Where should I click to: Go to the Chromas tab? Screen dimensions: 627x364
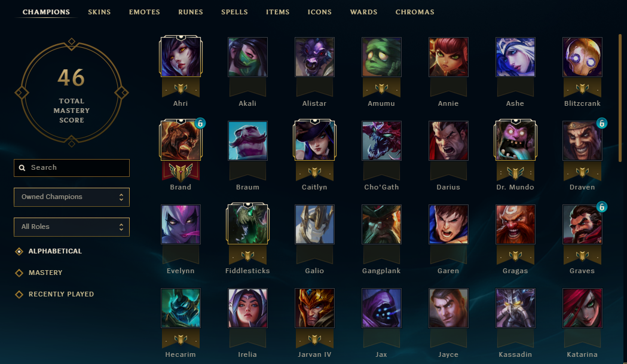(415, 12)
